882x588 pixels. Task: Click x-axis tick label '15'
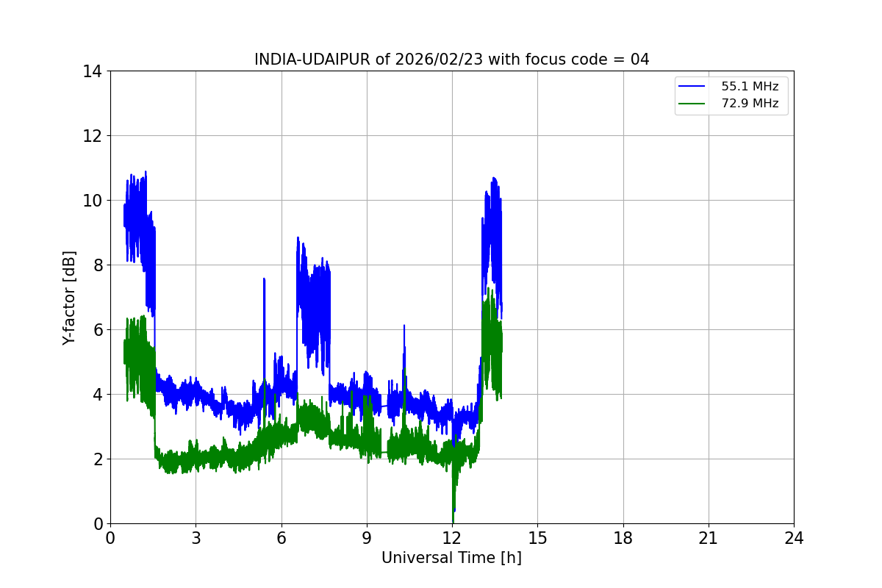click(x=537, y=538)
